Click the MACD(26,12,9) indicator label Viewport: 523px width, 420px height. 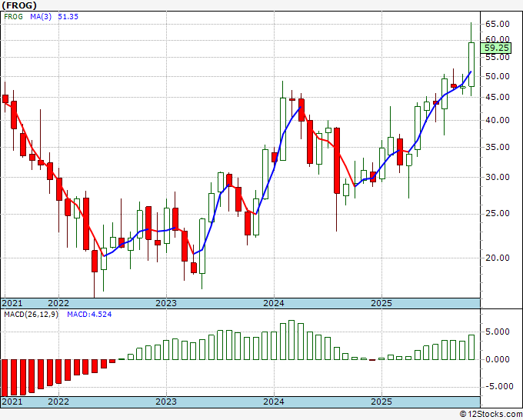(x=31, y=315)
